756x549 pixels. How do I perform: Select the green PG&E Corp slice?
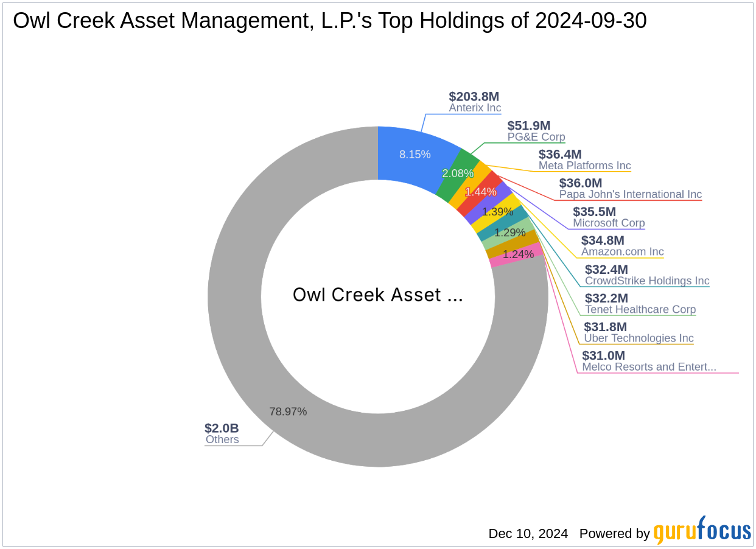457,175
